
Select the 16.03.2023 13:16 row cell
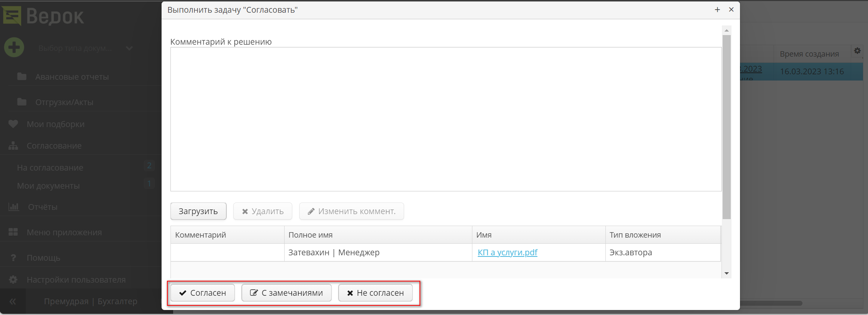(x=812, y=72)
